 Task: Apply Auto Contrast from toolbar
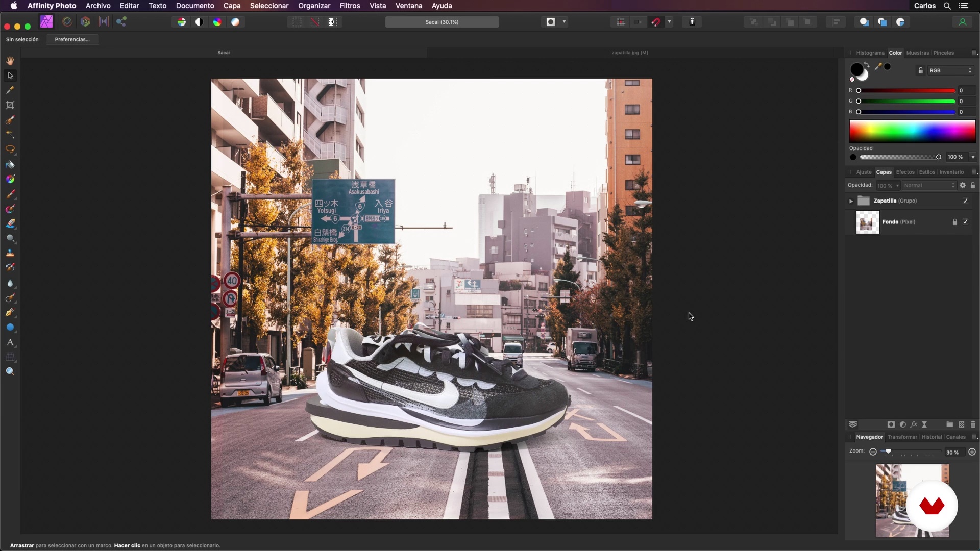200,22
